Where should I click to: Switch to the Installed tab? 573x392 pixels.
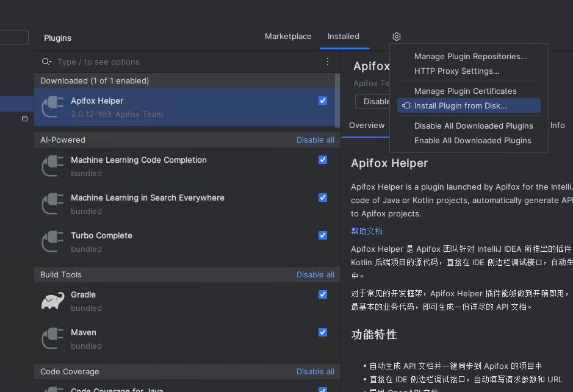(x=344, y=37)
